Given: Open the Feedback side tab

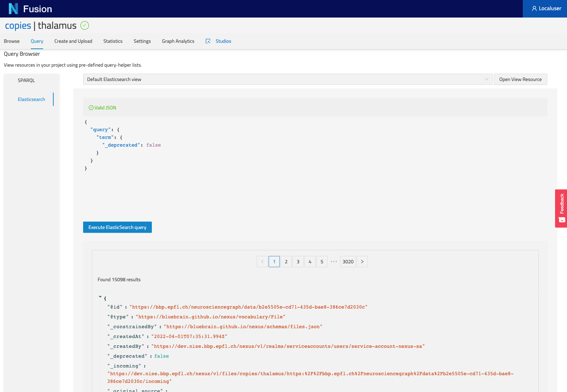Looking at the screenshot, I should click(x=561, y=209).
